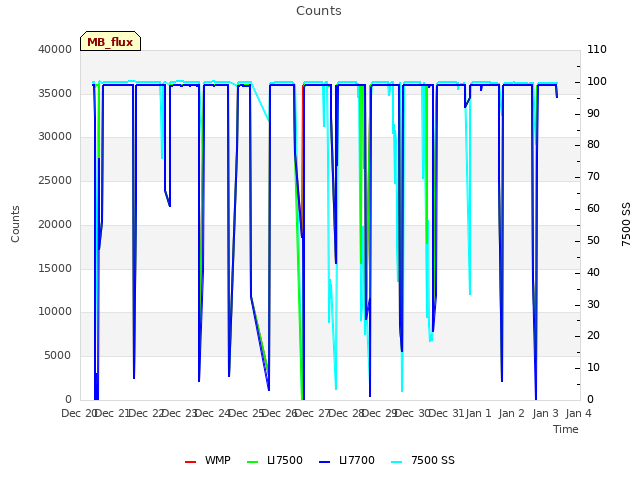Screen dimensions: 640x480
Task: Click the 20000 tick on left axis
Action: click(55, 224)
